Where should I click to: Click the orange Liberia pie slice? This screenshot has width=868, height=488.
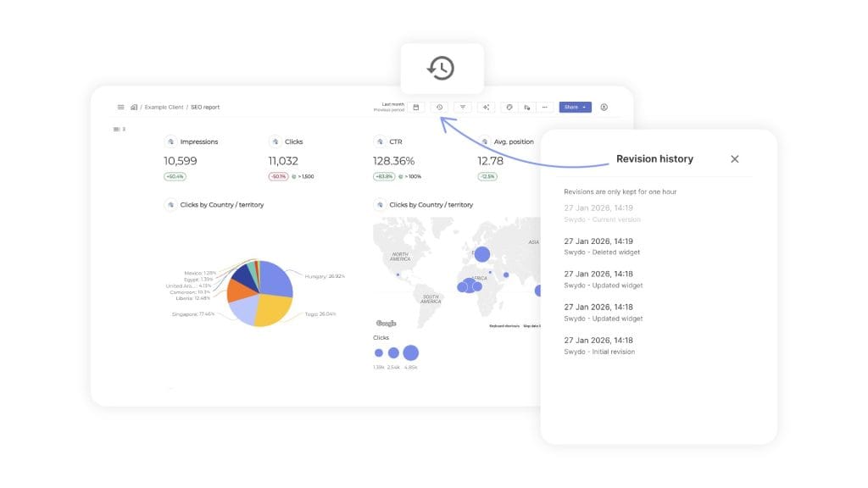pos(238,291)
